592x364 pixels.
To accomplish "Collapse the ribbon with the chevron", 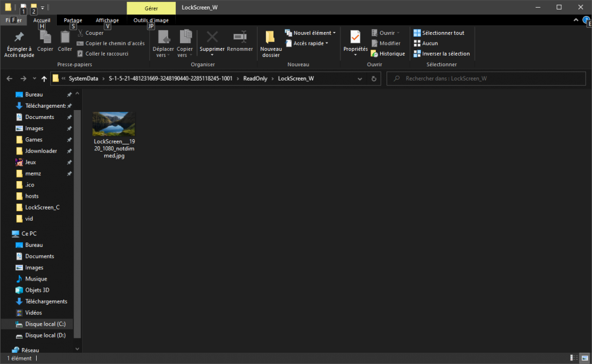I will point(576,20).
